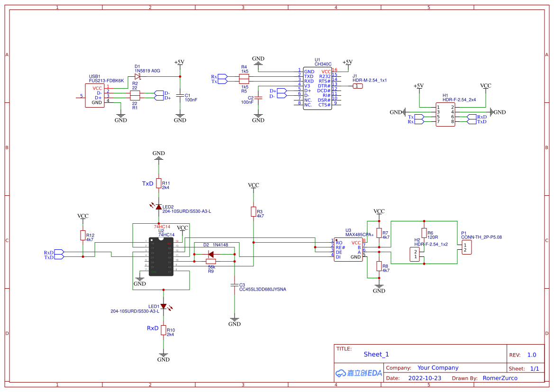
Task: Click the TxD net label above R11
Action: (147, 184)
